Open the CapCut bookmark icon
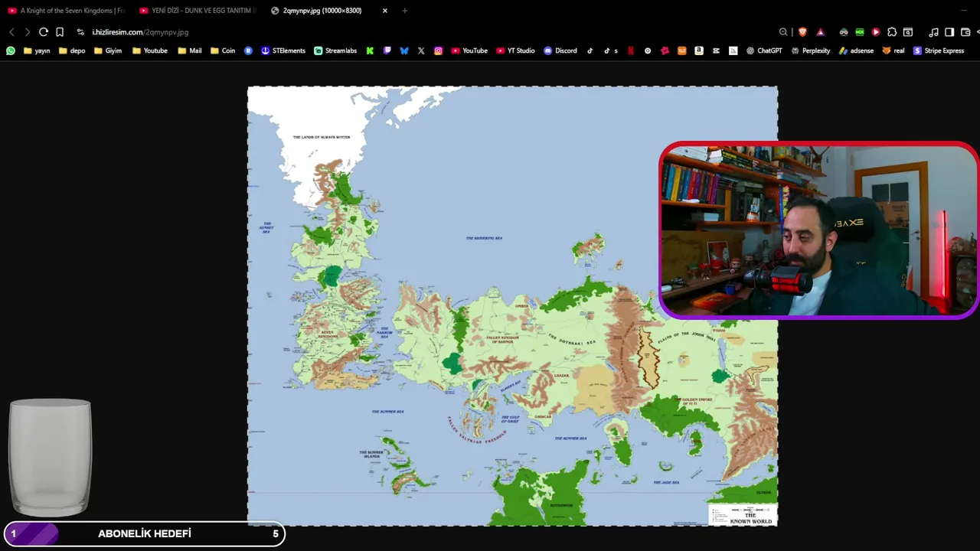Image resolution: width=980 pixels, height=551 pixels. coord(716,51)
